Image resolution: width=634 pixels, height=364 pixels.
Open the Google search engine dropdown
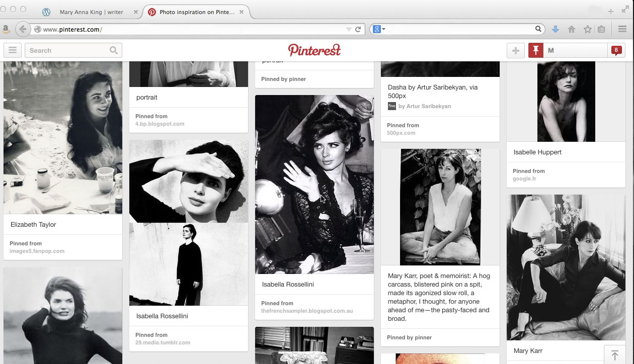coord(379,29)
